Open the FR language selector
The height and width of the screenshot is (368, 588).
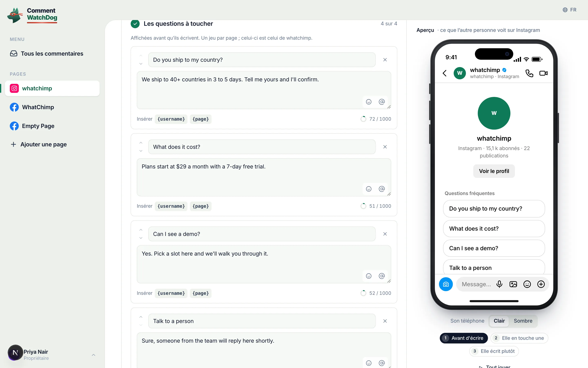(x=569, y=10)
